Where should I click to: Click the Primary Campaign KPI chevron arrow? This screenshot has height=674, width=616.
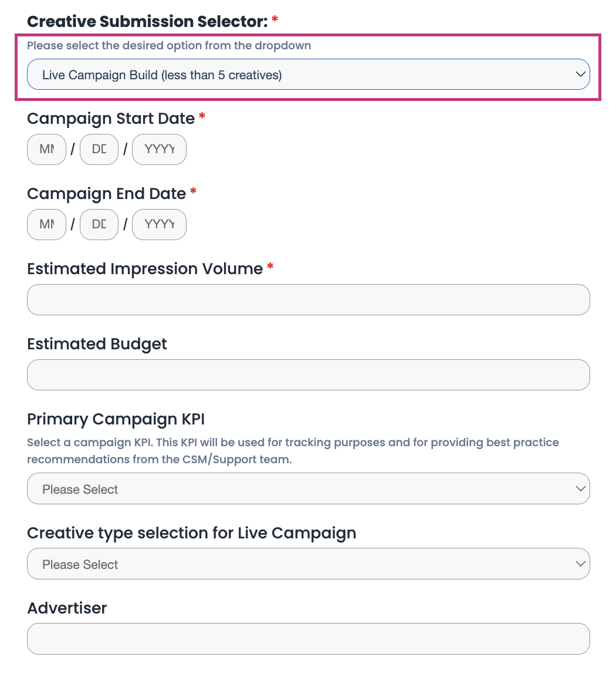pos(580,488)
